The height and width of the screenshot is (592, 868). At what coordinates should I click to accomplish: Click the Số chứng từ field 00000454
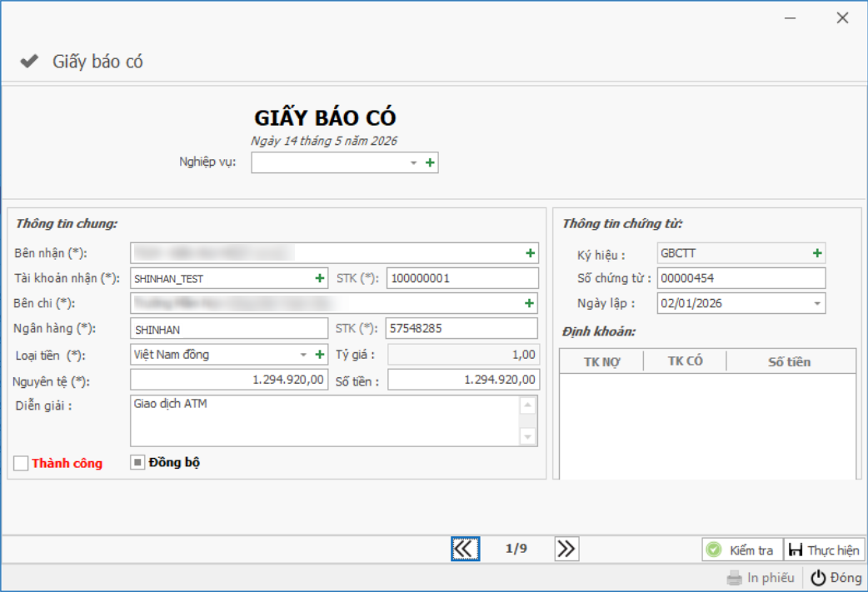pyautogui.click(x=741, y=278)
